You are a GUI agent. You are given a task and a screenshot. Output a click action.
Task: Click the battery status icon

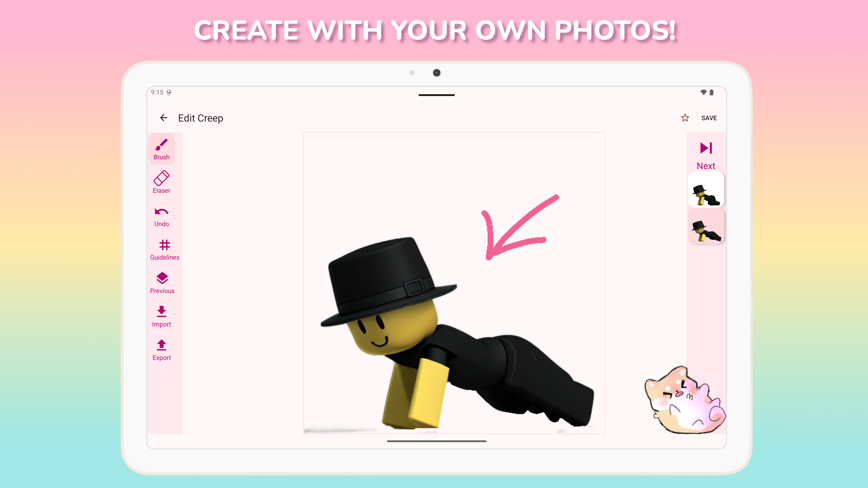[712, 92]
